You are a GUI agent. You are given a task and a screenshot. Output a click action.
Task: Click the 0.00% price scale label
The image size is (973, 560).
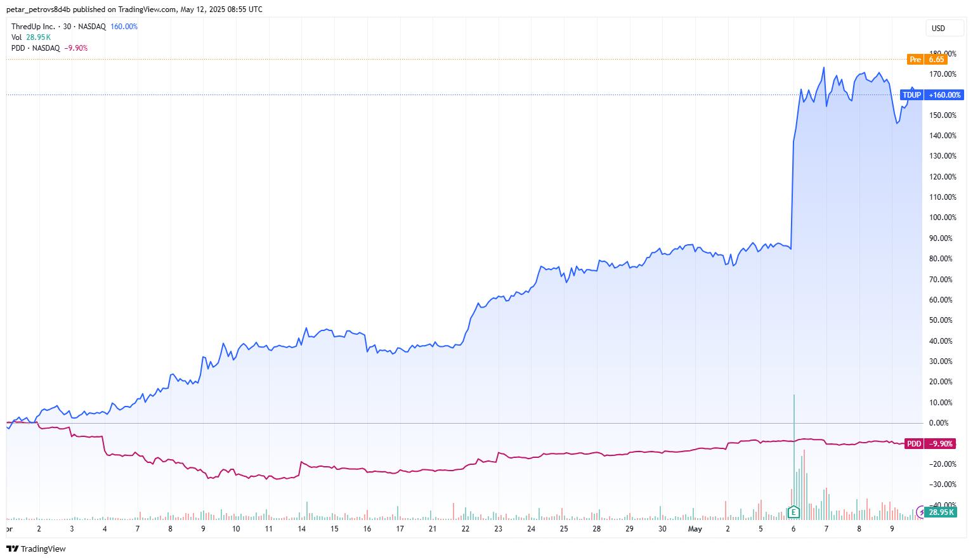tap(938, 423)
